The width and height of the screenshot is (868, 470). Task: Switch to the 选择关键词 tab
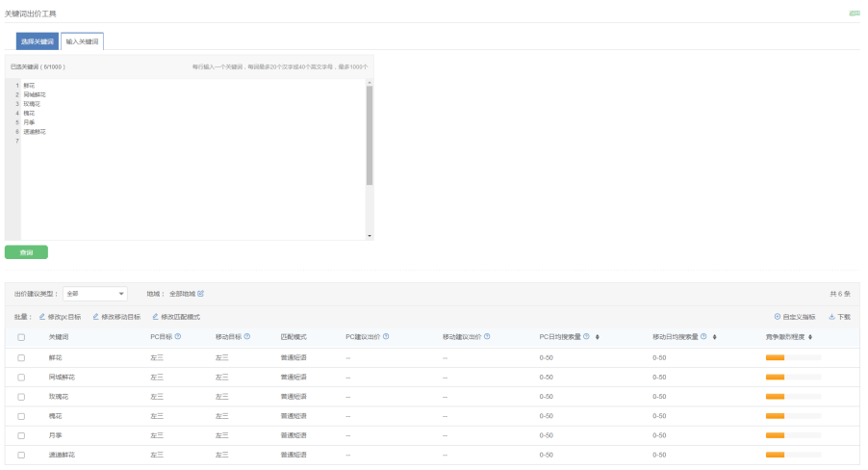click(x=38, y=41)
